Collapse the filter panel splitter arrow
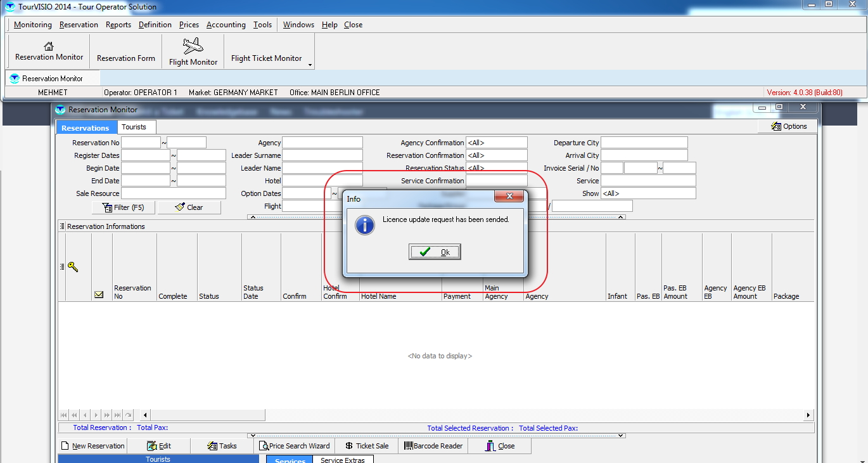Screen dimensions: 868x463 [252, 217]
